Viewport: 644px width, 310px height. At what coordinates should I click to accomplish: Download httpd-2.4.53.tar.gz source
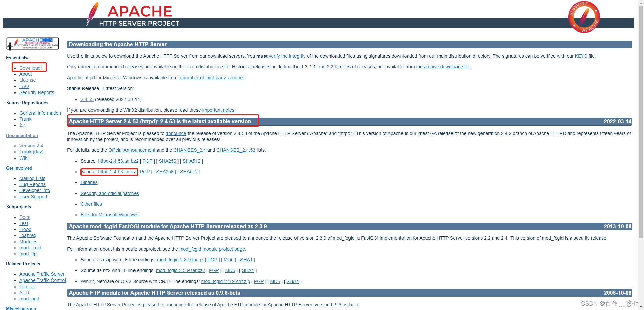[117, 172]
